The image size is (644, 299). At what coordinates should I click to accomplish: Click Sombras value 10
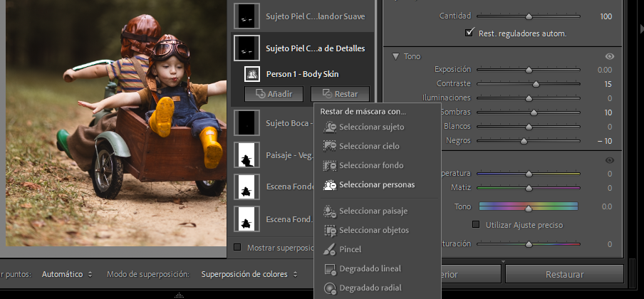[x=608, y=112]
